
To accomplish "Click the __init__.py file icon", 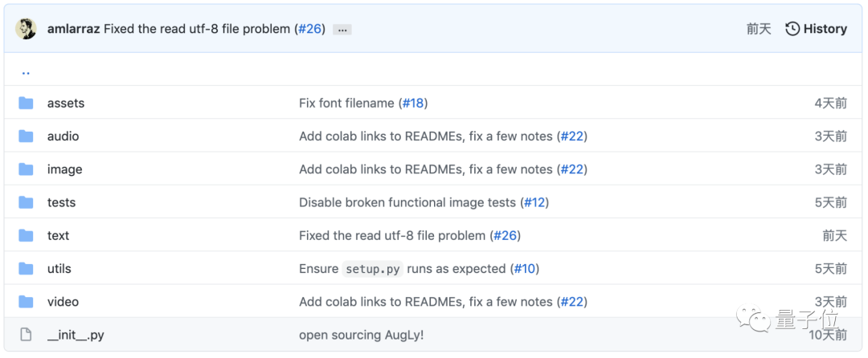I will tap(26, 335).
